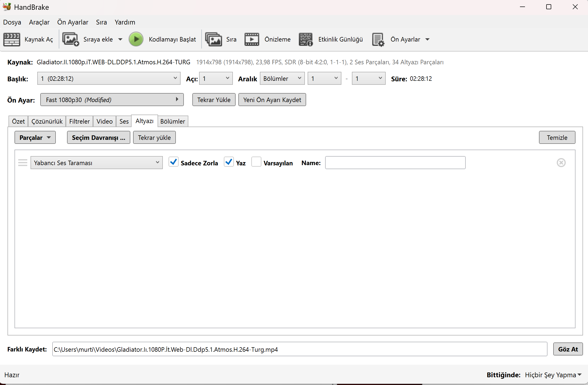
Task: Open the Açı angle dropdown
Action: click(x=216, y=79)
